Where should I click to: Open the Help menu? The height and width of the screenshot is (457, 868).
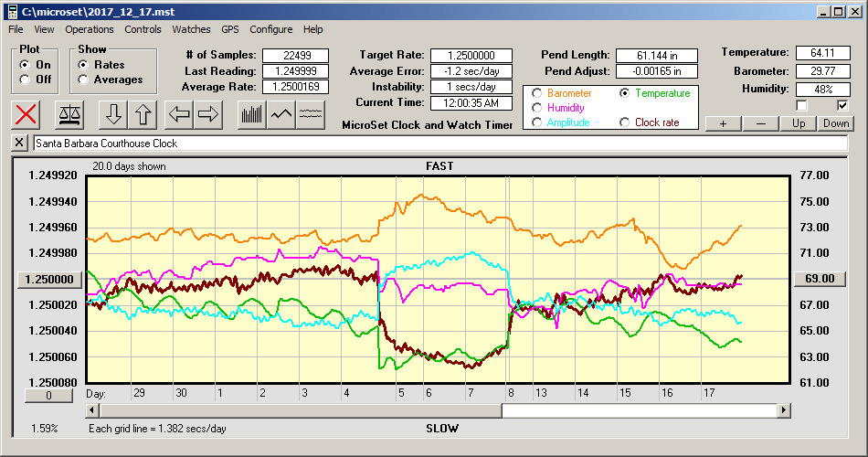coord(312,29)
